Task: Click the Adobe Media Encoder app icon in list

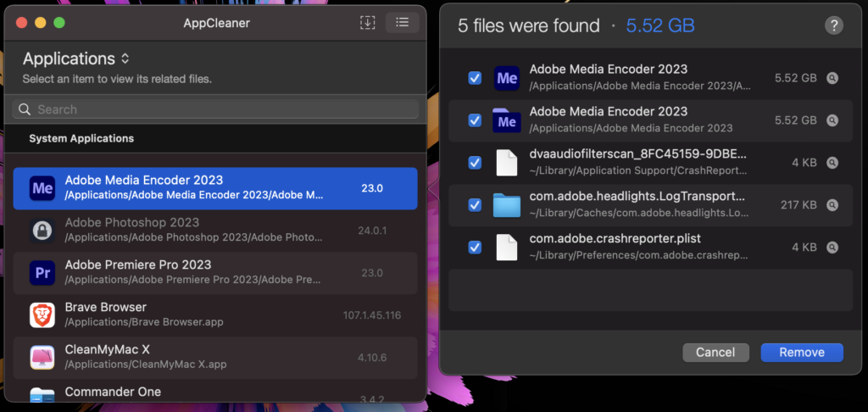Action: point(42,188)
